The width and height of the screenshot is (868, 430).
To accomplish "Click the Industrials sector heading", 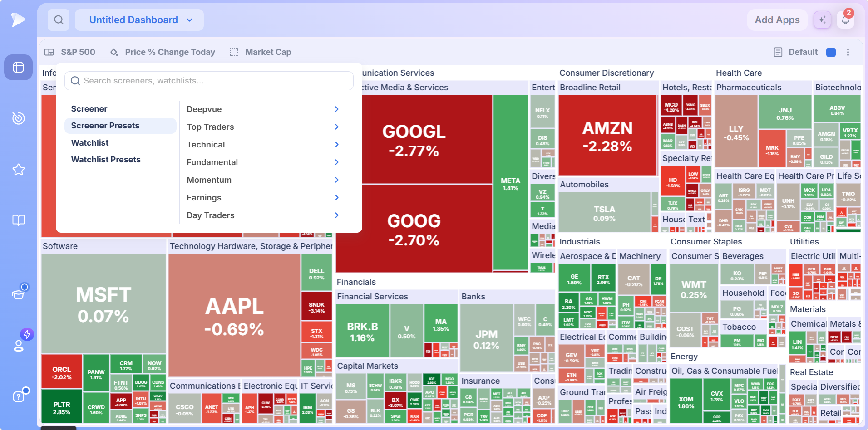I will point(579,242).
